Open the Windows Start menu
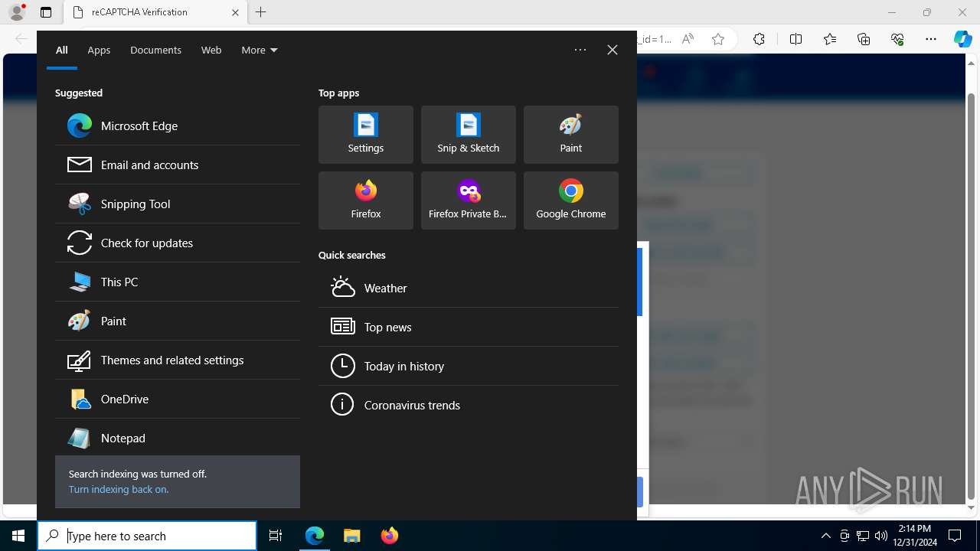 [18, 536]
